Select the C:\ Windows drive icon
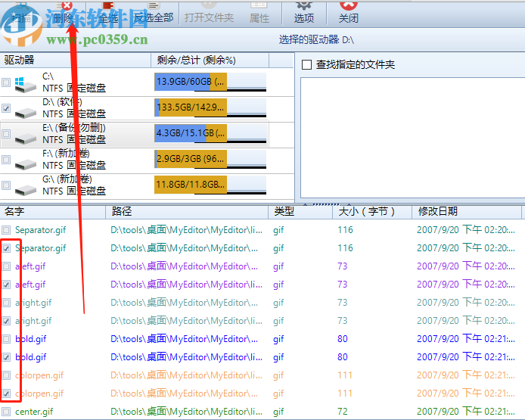The width and height of the screenshot is (525, 420). (25, 82)
